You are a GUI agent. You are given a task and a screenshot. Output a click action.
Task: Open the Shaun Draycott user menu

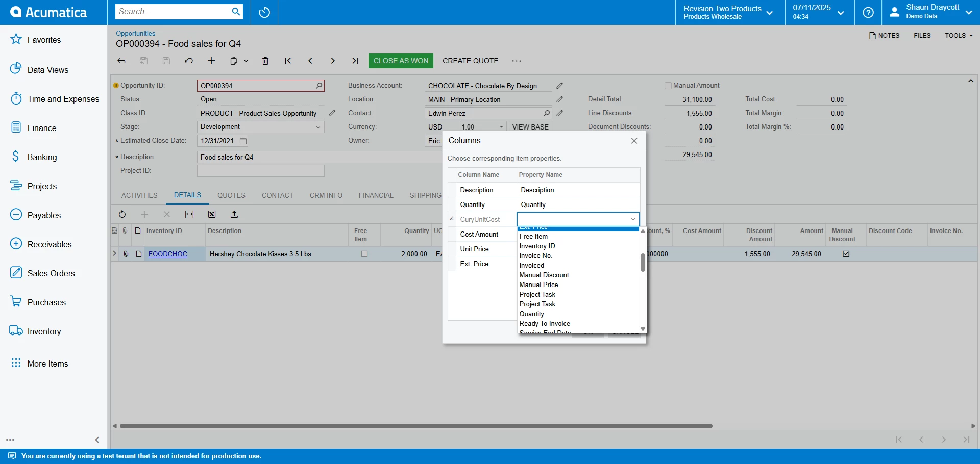coord(930,12)
